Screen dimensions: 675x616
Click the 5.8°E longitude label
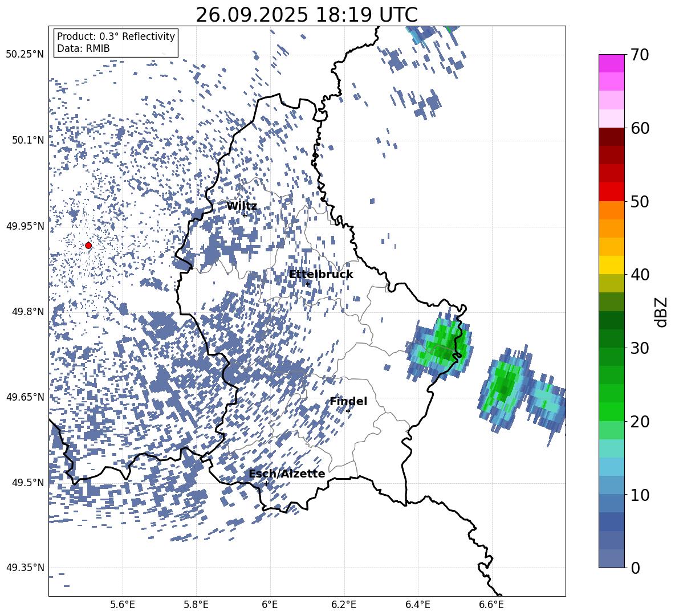(196, 605)
